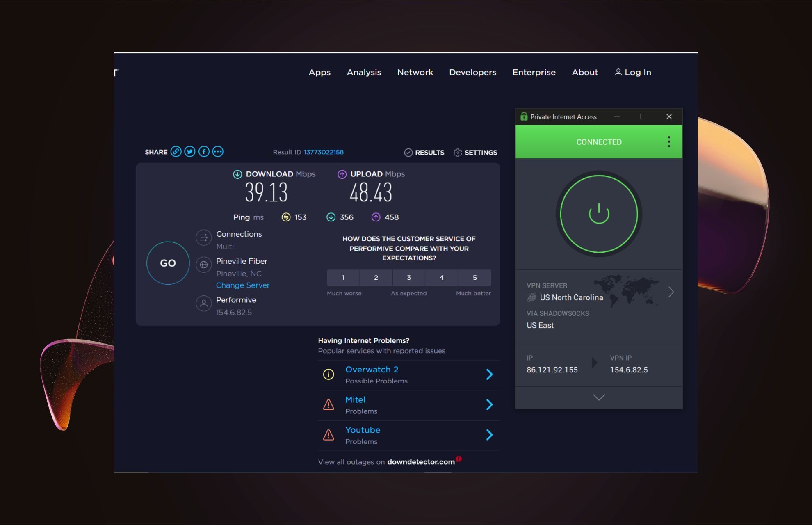Share result on Facebook icon
This screenshot has height=525, width=812.
[x=204, y=152]
